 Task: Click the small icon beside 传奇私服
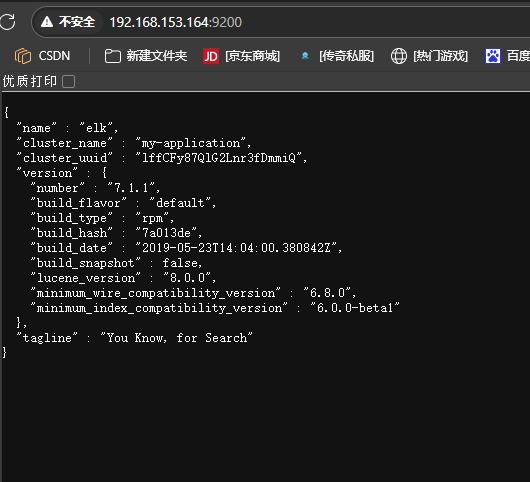click(305, 56)
